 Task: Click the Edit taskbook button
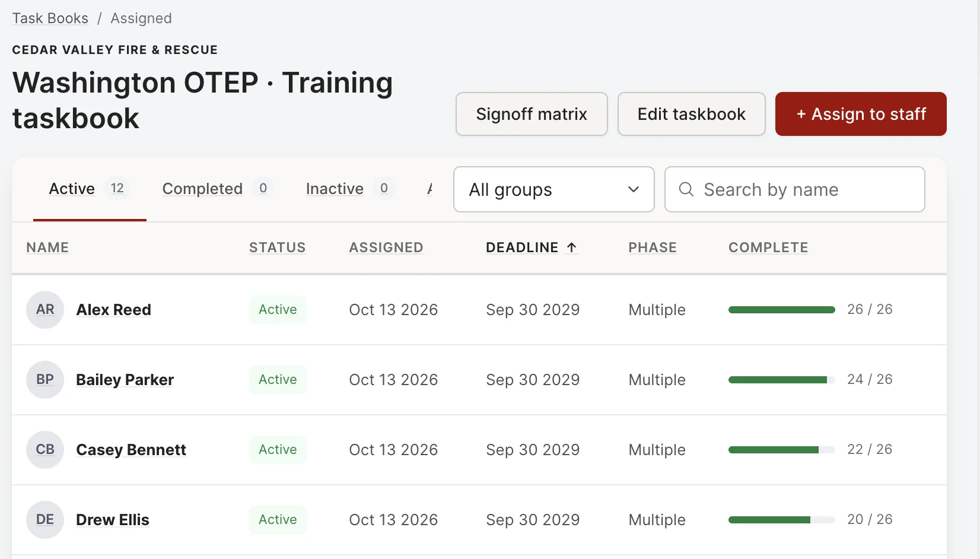(x=692, y=114)
